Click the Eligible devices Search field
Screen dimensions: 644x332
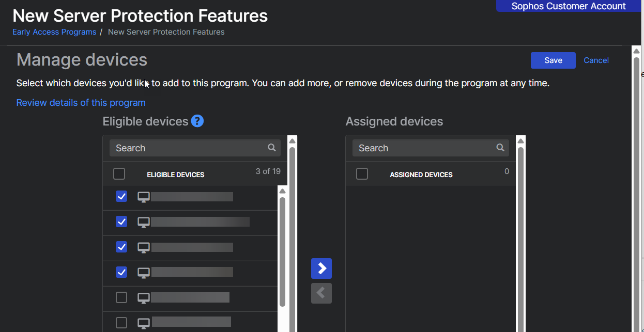189,148
